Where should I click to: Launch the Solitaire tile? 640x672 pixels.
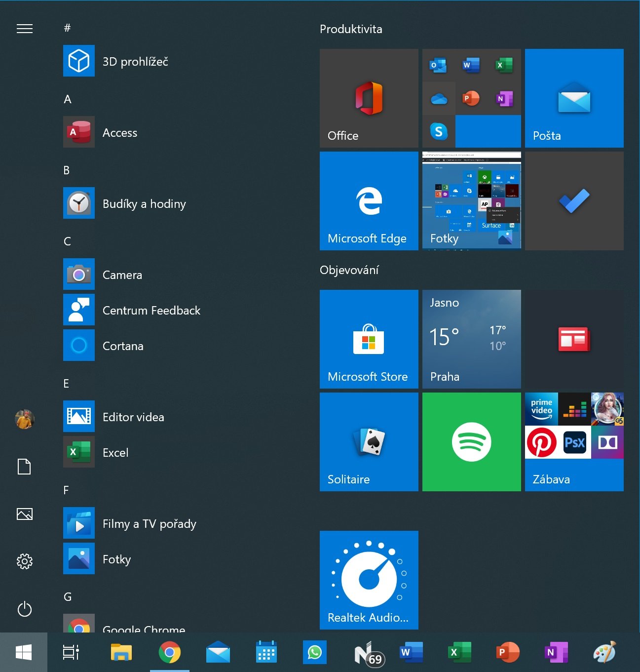(369, 442)
